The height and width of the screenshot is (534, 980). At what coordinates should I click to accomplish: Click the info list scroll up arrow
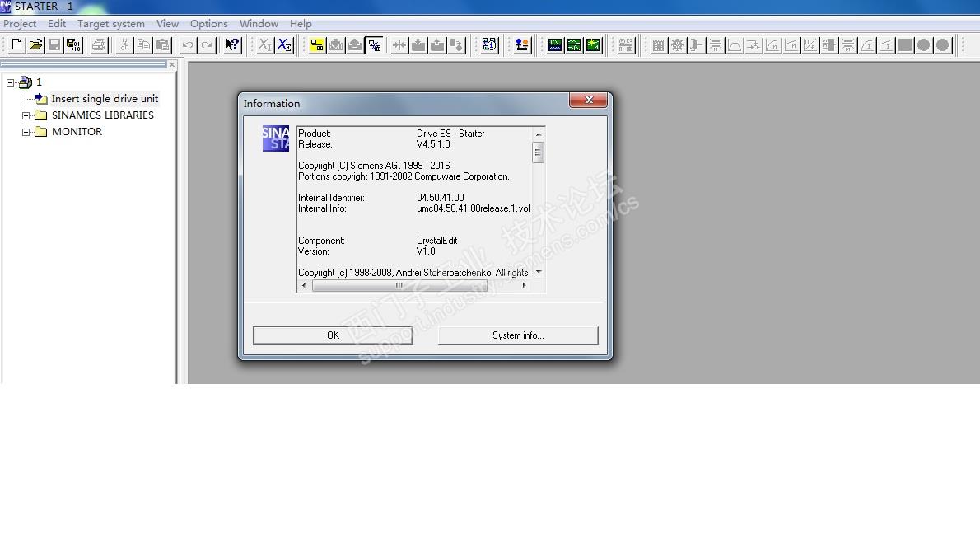click(x=538, y=133)
